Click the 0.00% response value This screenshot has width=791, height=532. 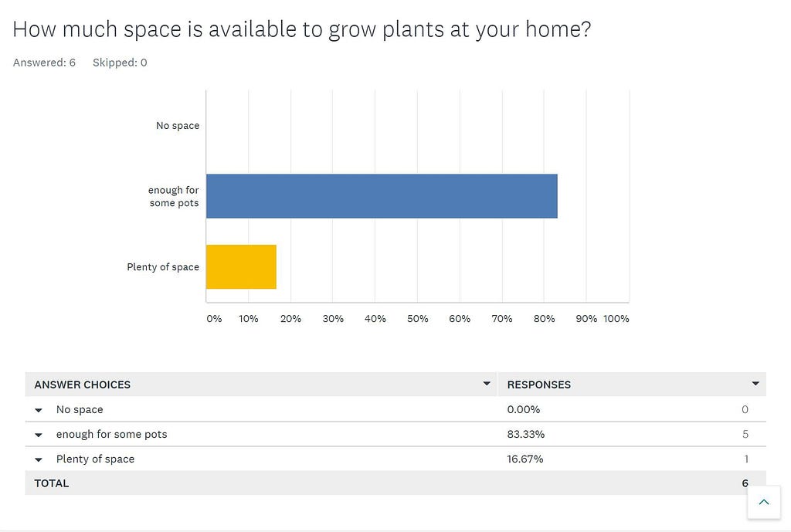click(524, 409)
